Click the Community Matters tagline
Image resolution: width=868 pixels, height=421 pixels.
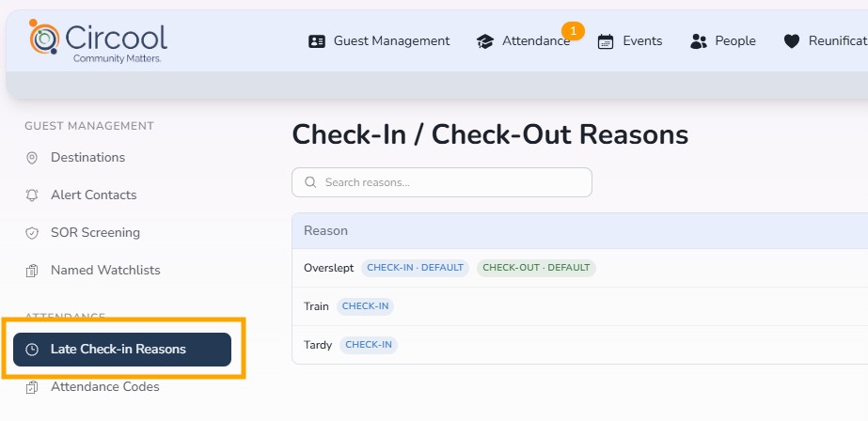(118, 58)
